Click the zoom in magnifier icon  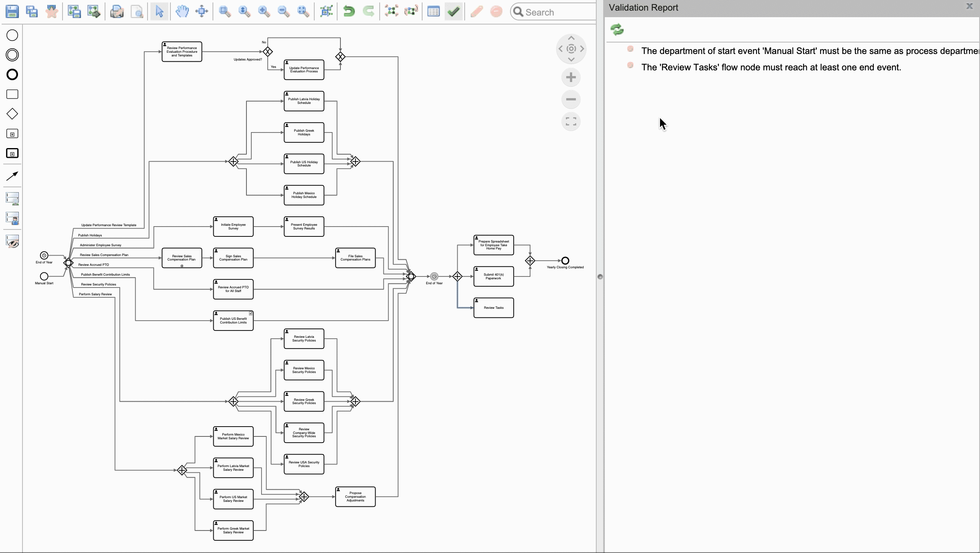(x=264, y=11)
